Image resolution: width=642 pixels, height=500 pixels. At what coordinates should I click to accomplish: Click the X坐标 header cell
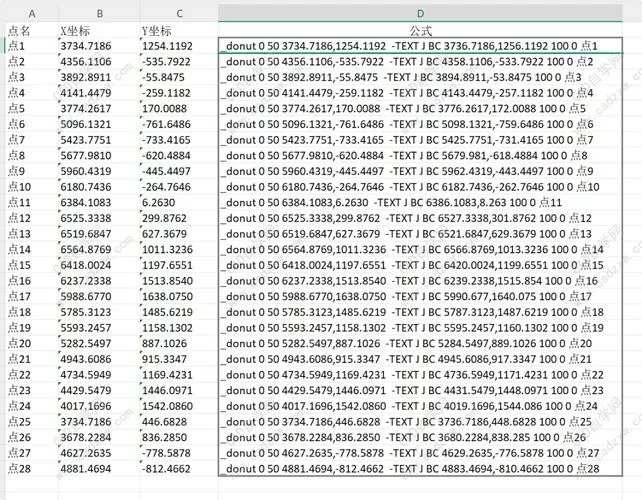coord(99,30)
